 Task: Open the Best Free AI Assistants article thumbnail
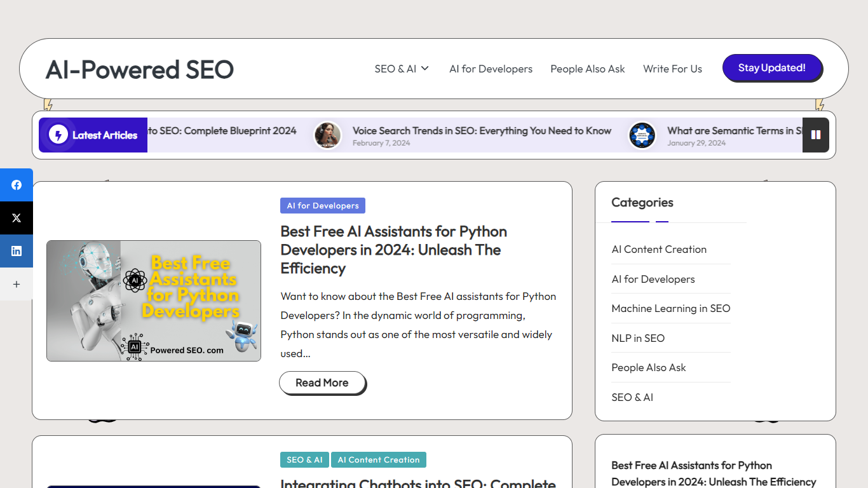[x=153, y=301]
